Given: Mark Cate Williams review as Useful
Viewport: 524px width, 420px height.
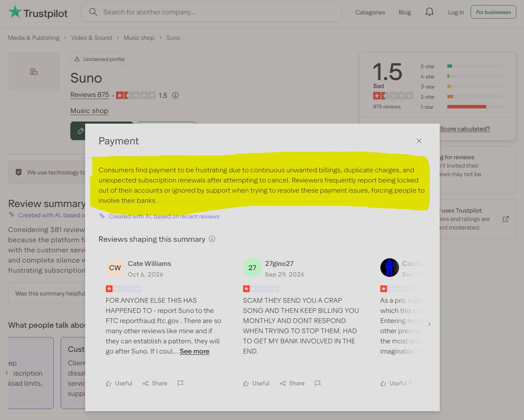Looking at the screenshot, I should pos(119,383).
